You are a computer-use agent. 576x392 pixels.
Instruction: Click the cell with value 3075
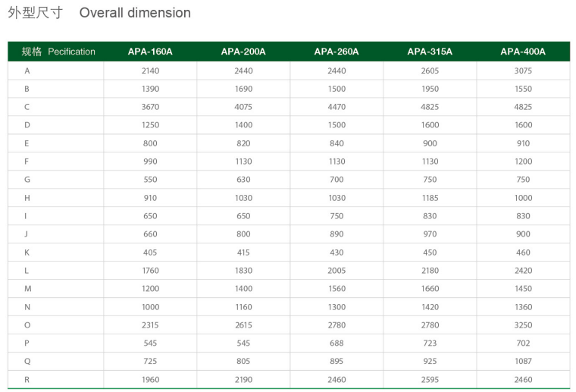523,71
